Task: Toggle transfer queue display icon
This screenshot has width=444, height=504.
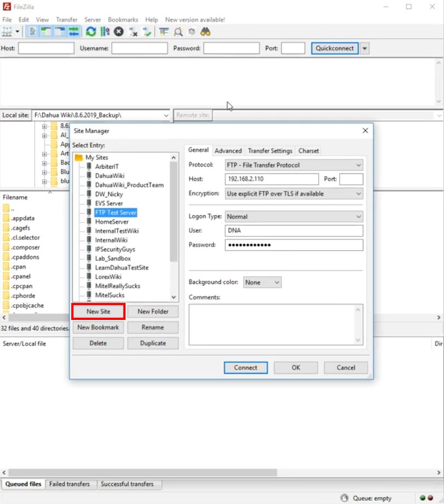Action: [73, 32]
